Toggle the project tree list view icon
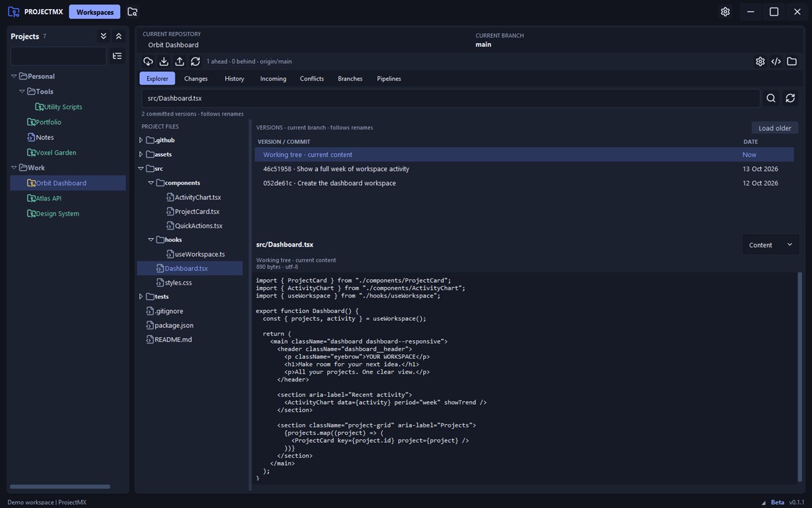812x508 pixels. pyautogui.click(x=117, y=56)
